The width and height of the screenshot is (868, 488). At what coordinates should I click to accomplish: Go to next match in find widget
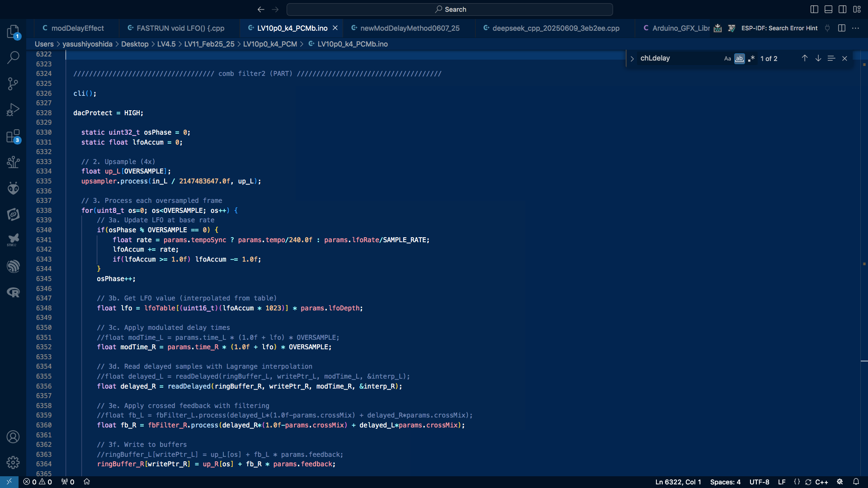818,58
